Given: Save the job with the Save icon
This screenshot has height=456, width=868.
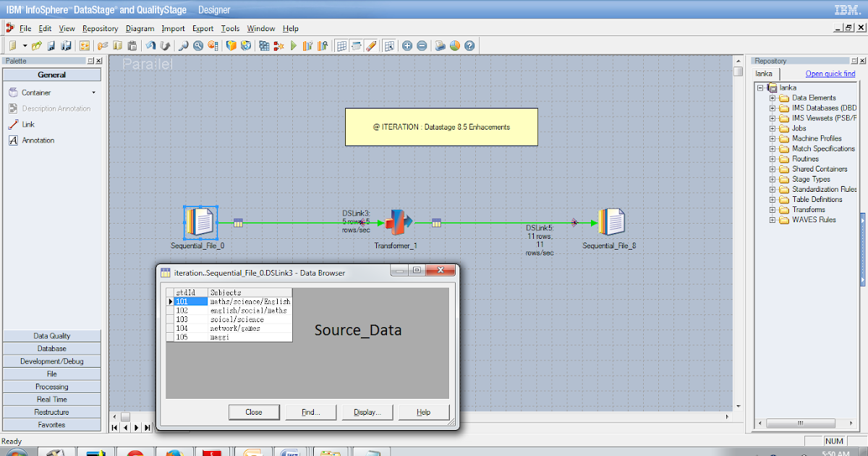Looking at the screenshot, I should click(x=51, y=45).
